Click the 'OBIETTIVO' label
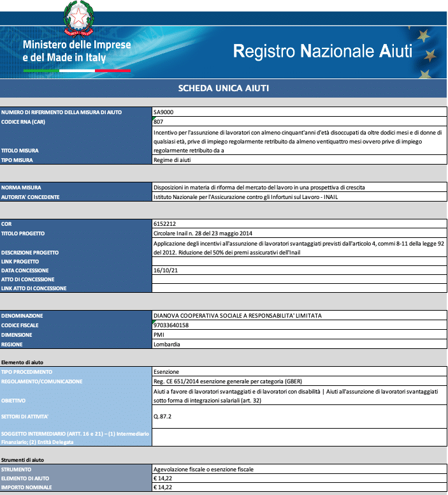448x495 pixels. click(x=13, y=401)
